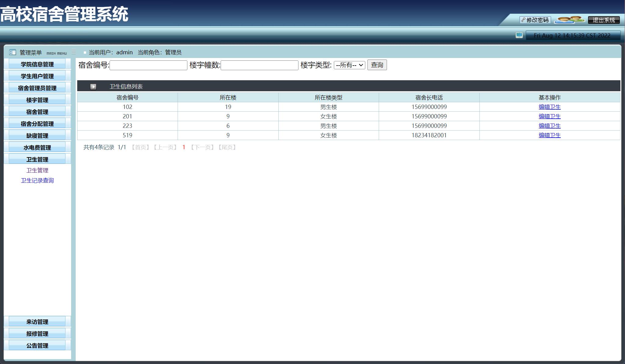Viewport: 625px width, 364px height.
Task: Click the 宿舍编号 input field
Action: tap(148, 65)
